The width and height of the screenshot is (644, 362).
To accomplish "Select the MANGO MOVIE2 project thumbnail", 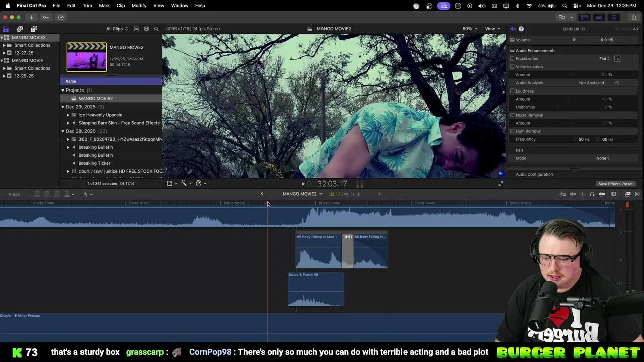I will [x=87, y=57].
